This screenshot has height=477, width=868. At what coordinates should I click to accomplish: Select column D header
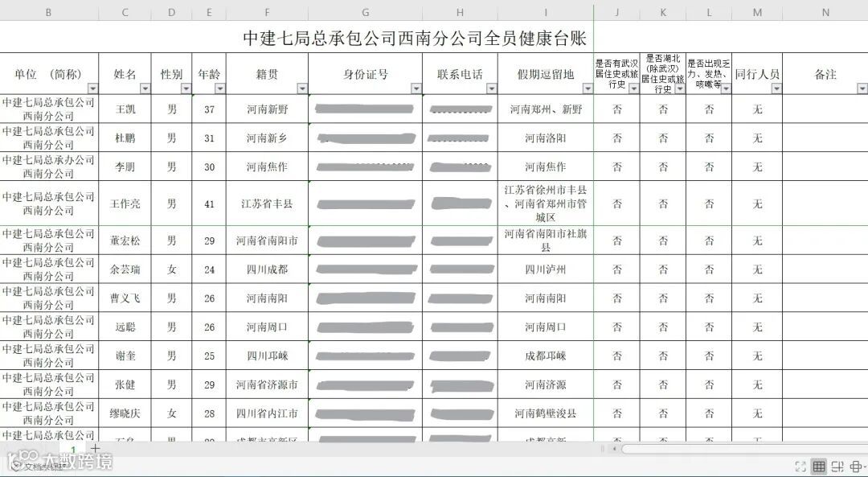tap(172, 12)
